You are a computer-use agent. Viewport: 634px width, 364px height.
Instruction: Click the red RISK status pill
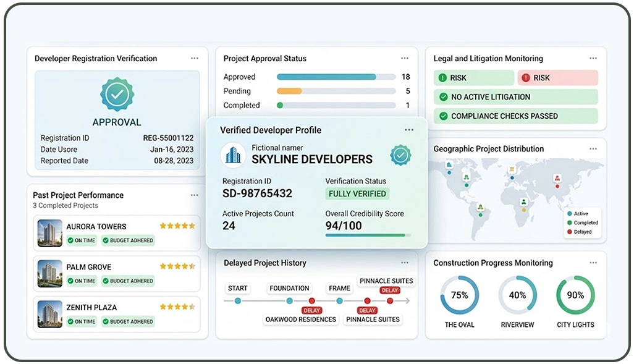coord(557,78)
